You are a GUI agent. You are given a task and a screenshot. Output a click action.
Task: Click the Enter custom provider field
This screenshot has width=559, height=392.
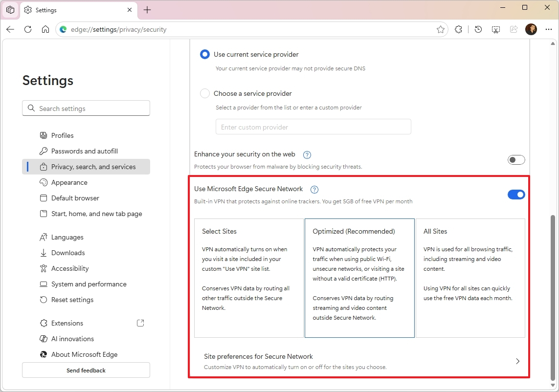click(x=313, y=127)
